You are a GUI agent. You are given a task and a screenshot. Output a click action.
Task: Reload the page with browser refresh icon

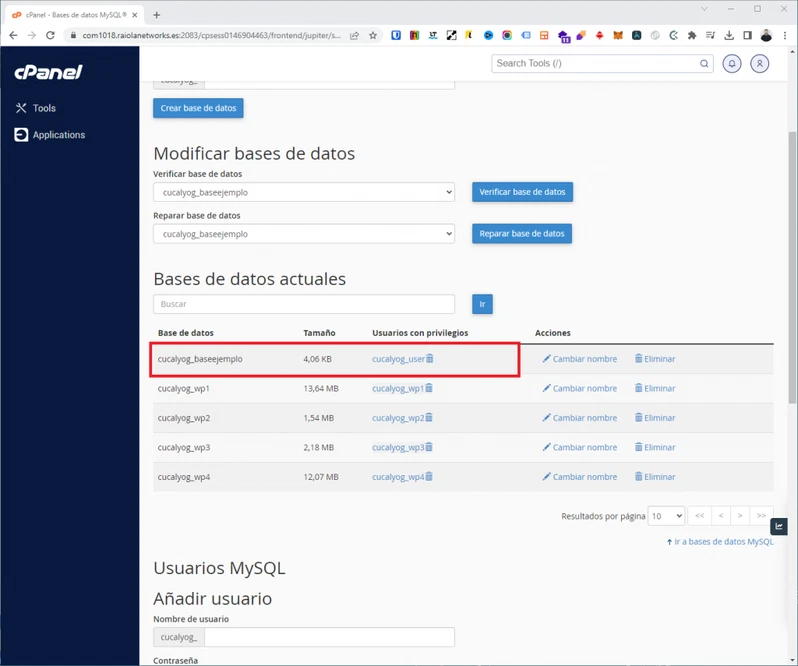(50, 35)
